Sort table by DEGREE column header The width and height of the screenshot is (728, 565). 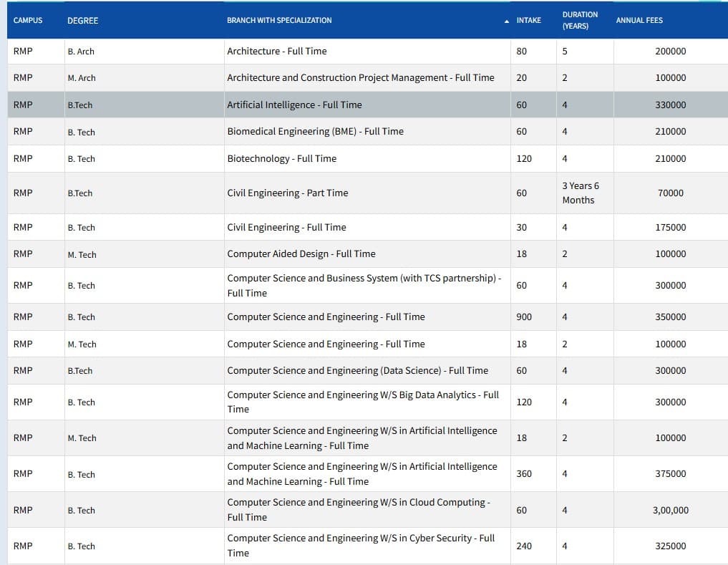tap(82, 21)
